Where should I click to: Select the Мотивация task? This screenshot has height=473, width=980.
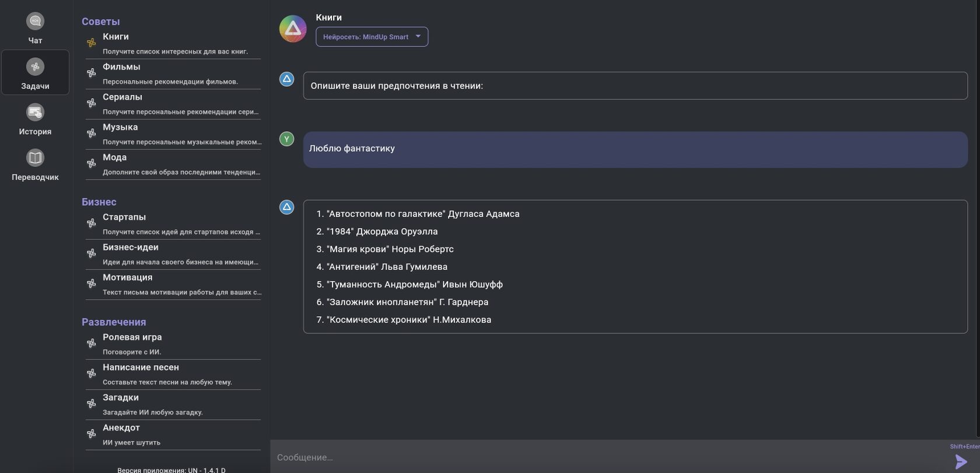(x=173, y=285)
